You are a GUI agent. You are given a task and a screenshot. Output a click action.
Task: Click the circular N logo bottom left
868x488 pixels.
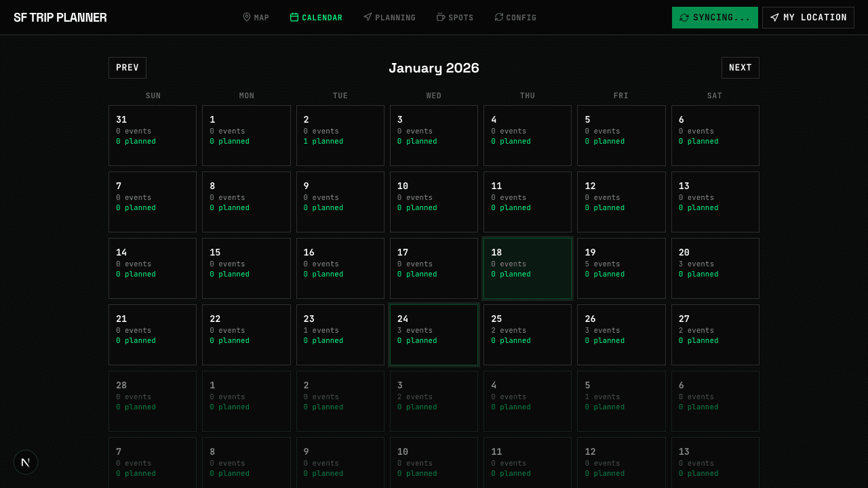pos(26,462)
